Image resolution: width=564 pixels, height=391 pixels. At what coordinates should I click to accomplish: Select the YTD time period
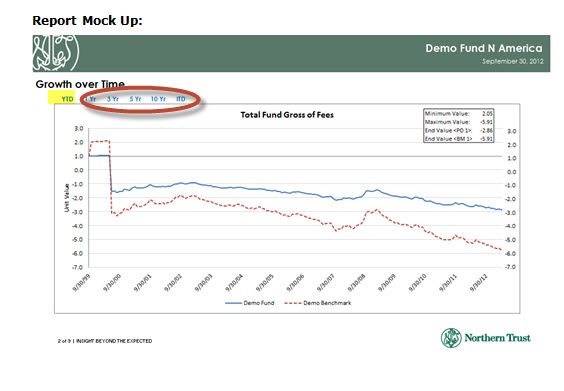point(67,99)
